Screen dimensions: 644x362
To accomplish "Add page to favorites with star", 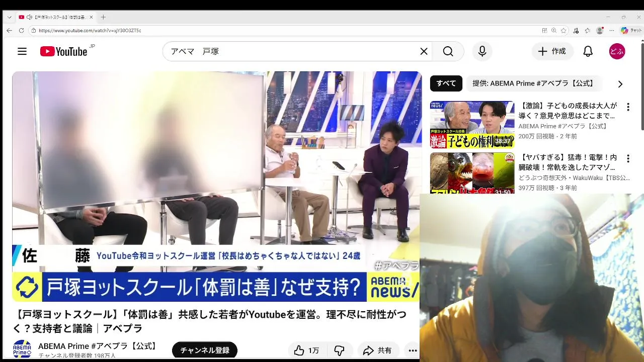I will 564,31.
